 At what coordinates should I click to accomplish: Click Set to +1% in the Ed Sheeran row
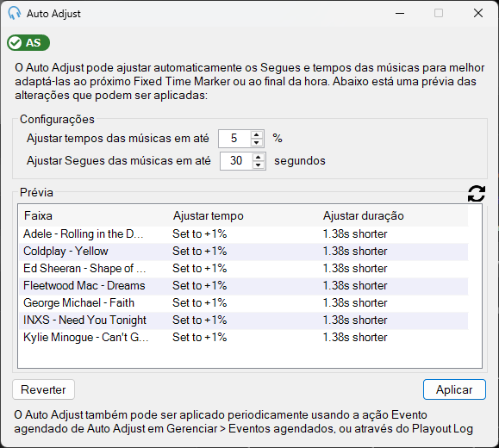(x=200, y=268)
